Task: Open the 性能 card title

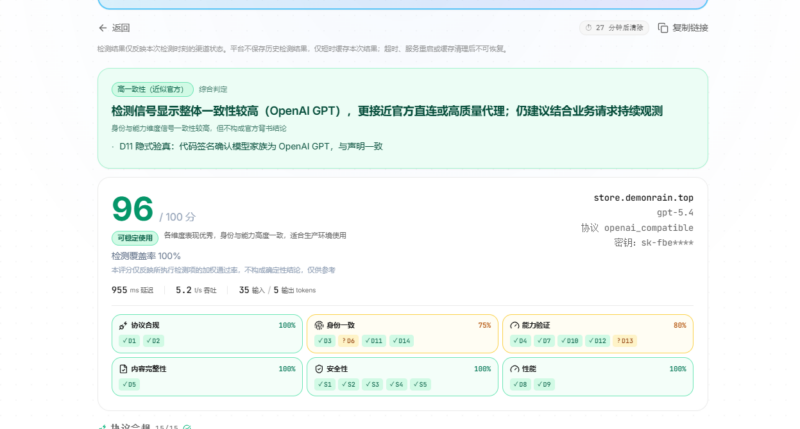Action: 529,369
